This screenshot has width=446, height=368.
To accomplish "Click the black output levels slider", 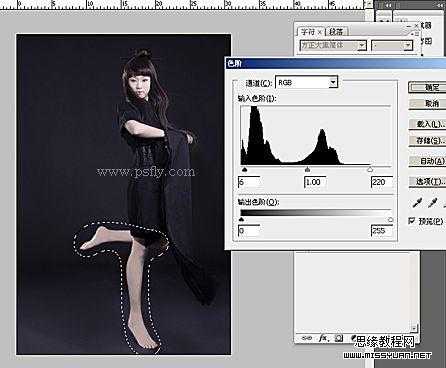I will coord(242,219).
